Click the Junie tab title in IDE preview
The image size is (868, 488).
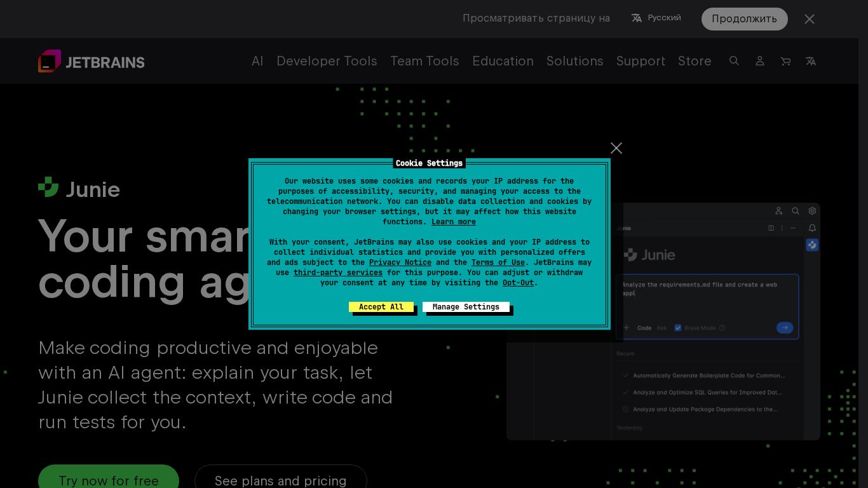[x=624, y=228]
